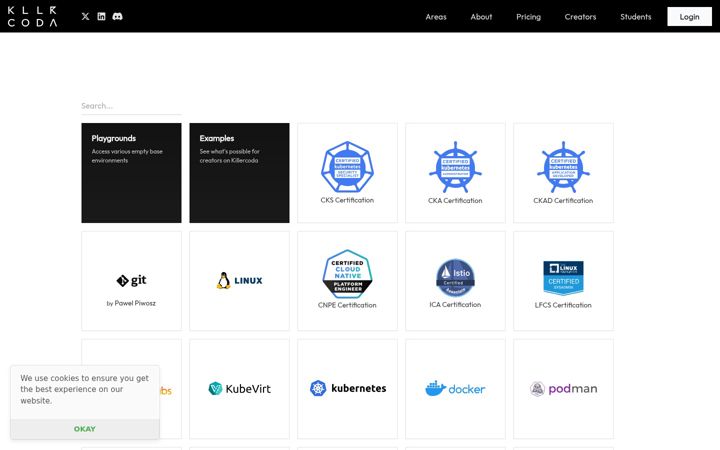Open the KubeVirt logo card

click(239, 388)
